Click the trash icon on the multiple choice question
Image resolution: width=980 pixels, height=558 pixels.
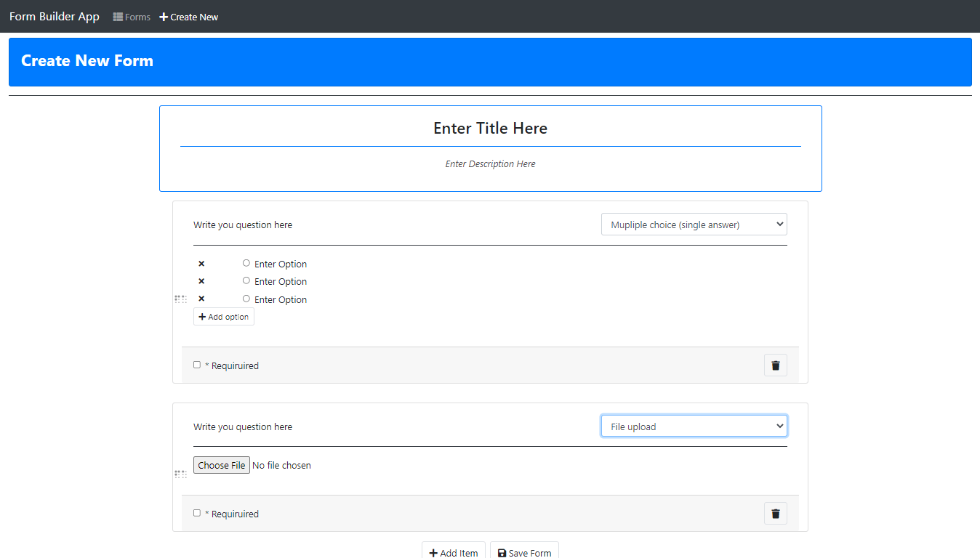click(x=775, y=365)
